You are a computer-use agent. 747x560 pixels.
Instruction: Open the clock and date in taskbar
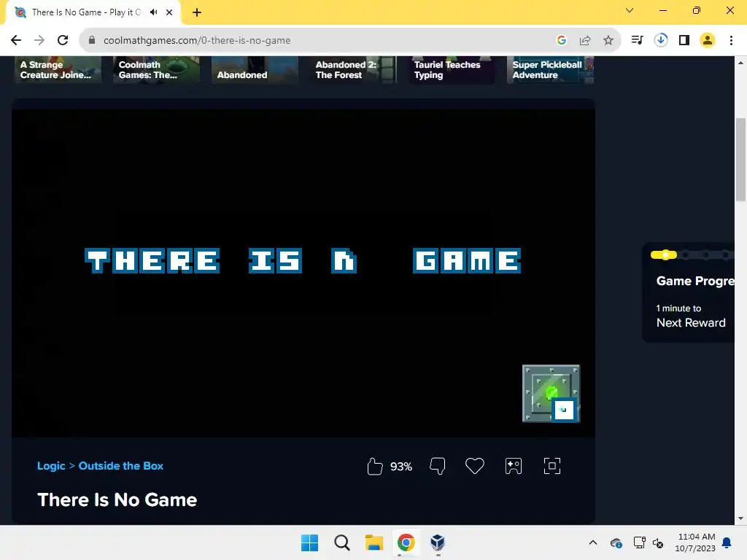coord(695,542)
